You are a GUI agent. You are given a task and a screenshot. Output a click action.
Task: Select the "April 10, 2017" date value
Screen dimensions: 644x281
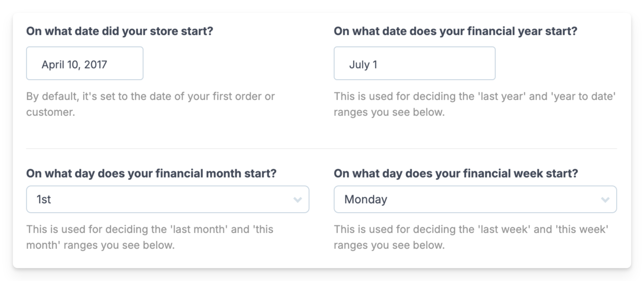coord(74,64)
